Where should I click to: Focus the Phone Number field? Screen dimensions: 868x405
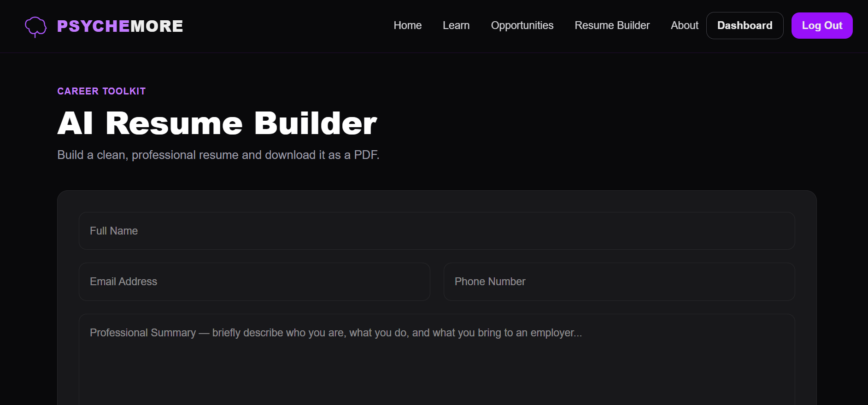pyautogui.click(x=619, y=282)
